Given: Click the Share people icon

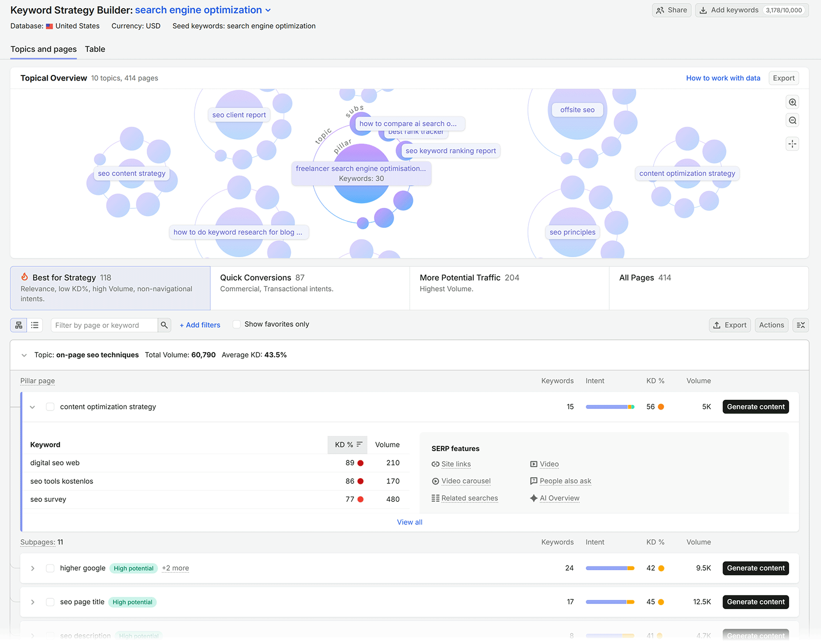Looking at the screenshot, I should click(660, 10).
